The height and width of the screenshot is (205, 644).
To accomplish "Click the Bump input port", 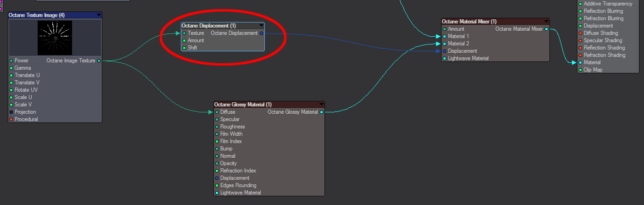I will pos(217,149).
